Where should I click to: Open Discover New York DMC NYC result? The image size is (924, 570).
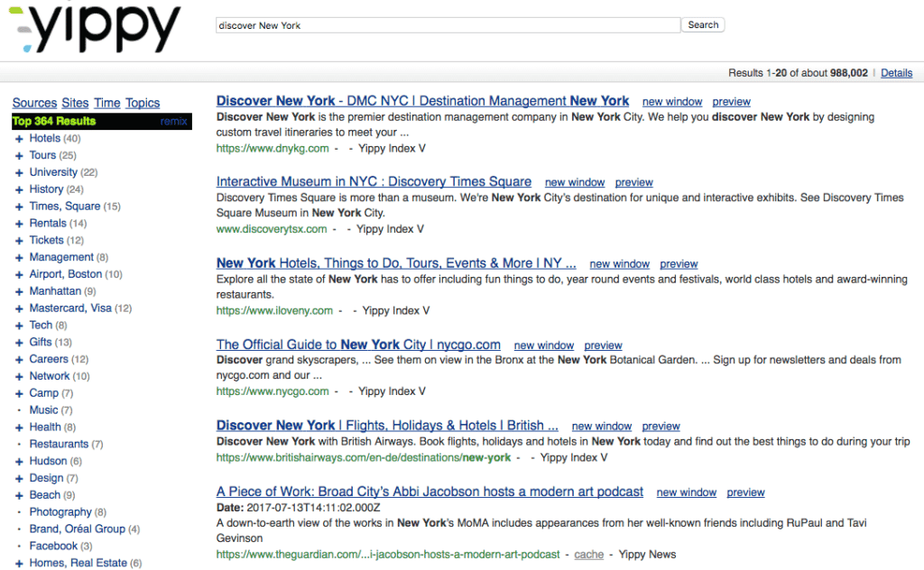tap(422, 101)
